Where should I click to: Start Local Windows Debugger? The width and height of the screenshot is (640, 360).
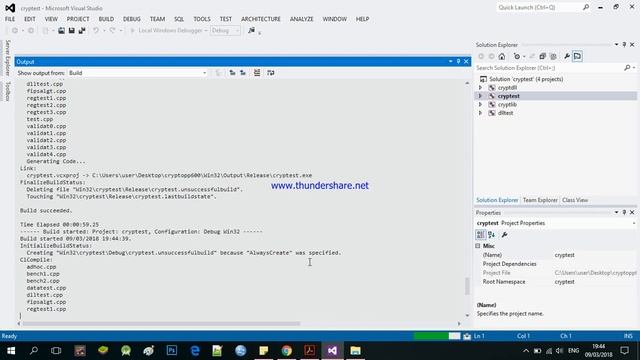166,31
